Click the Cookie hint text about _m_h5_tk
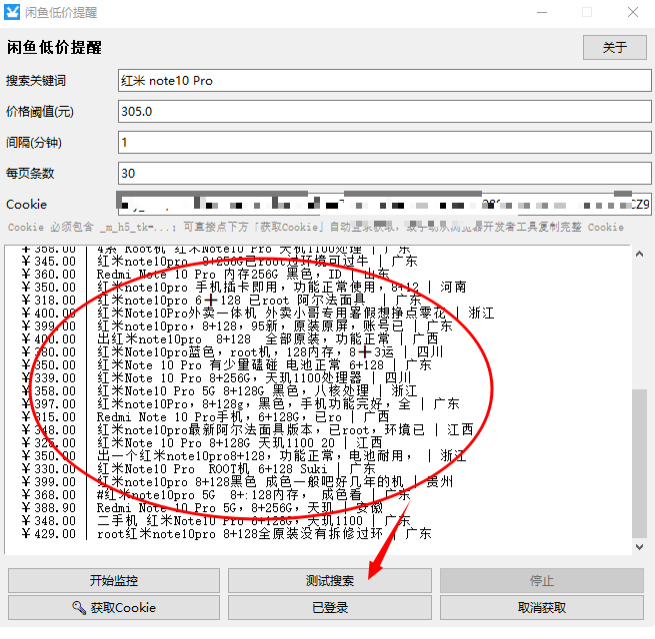 pyautogui.click(x=316, y=228)
